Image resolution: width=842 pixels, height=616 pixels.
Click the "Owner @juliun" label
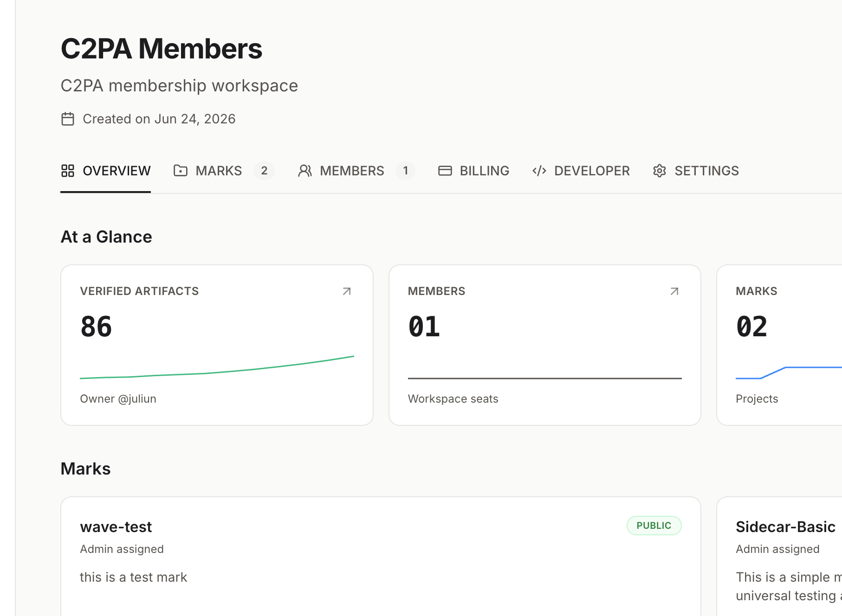pos(118,399)
